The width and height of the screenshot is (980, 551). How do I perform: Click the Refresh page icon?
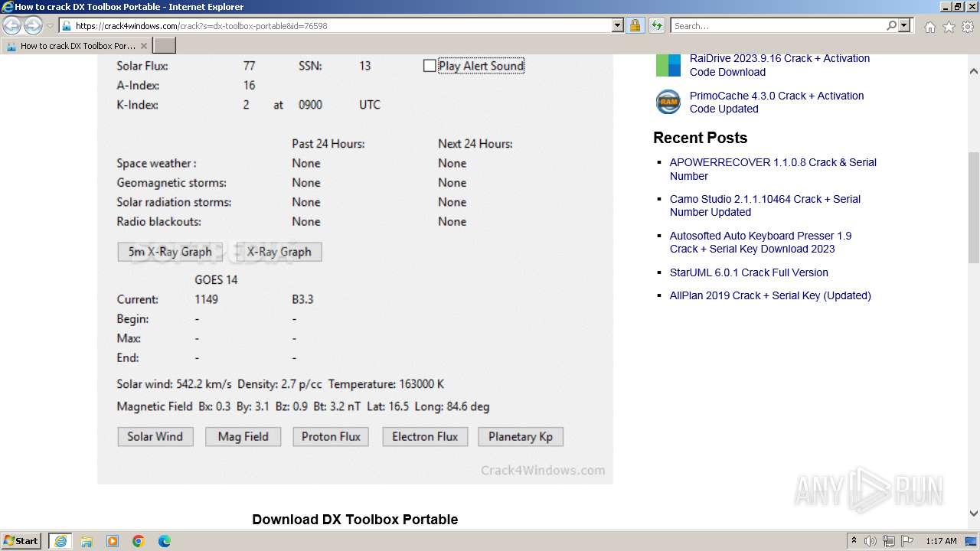(x=657, y=25)
